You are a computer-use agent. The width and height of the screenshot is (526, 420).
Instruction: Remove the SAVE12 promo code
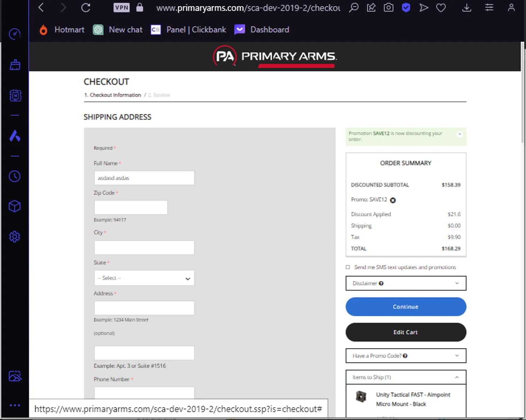click(393, 200)
